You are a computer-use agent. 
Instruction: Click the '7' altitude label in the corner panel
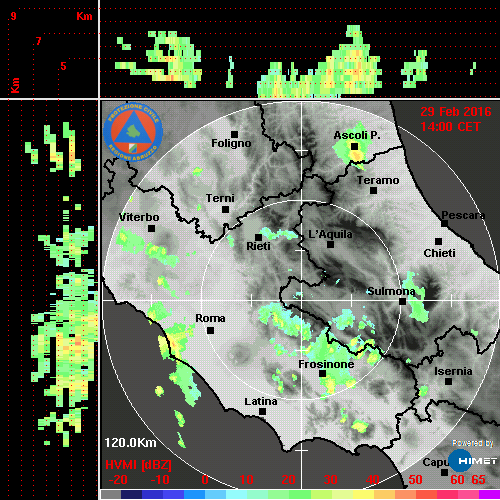(39, 41)
